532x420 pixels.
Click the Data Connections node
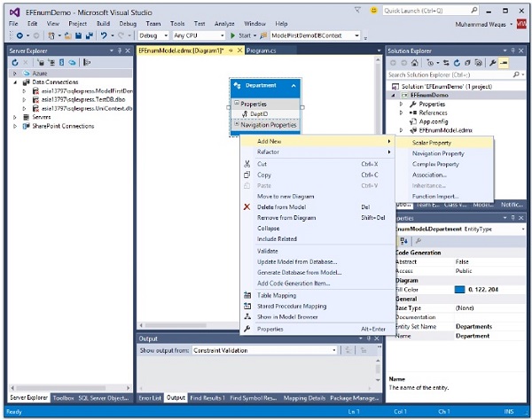[55, 82]
